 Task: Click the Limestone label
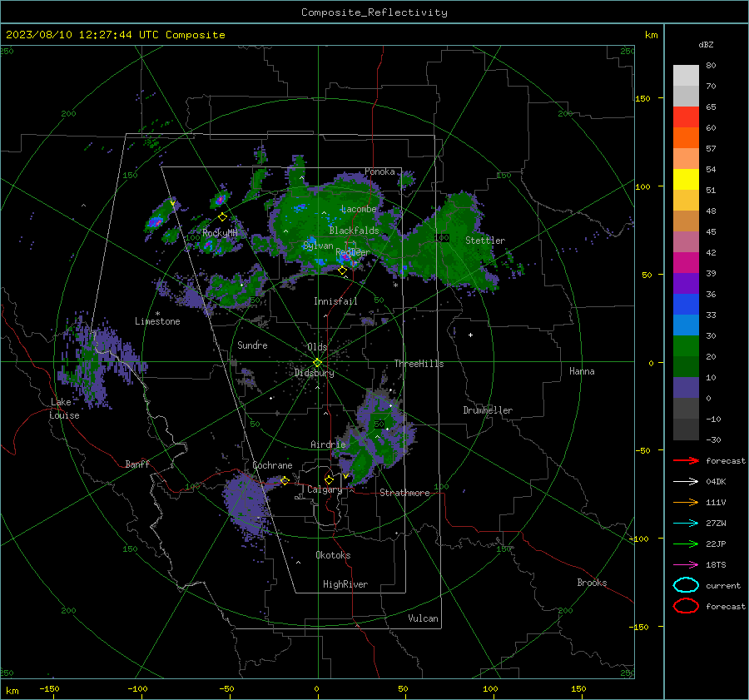[157, 321]
